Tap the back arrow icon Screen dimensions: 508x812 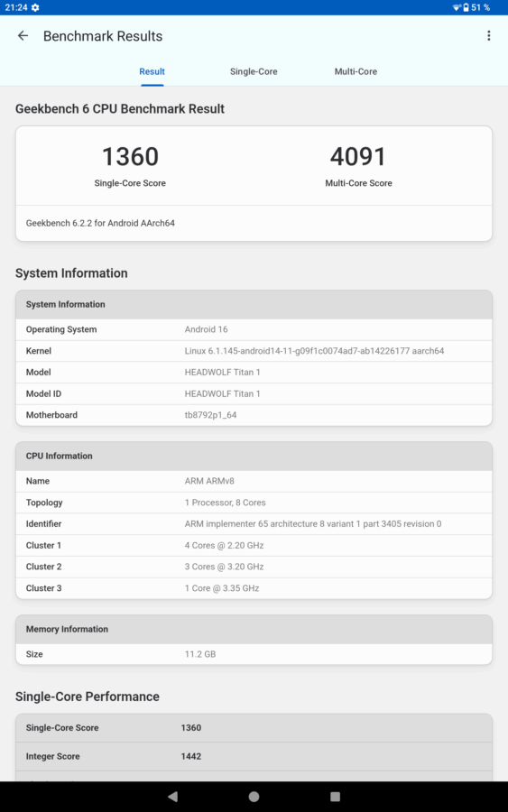pyautogui.click(x=23, y=36)
